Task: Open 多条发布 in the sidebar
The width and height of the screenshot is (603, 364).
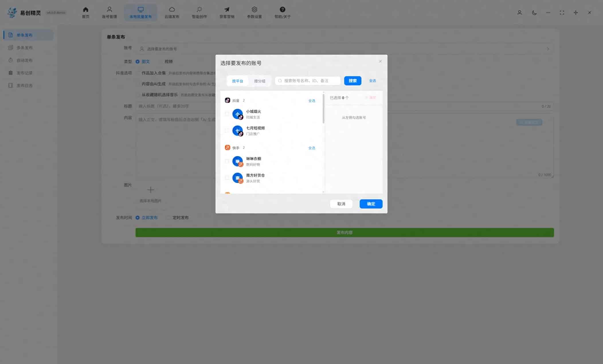Action: [x=28, y=48]
